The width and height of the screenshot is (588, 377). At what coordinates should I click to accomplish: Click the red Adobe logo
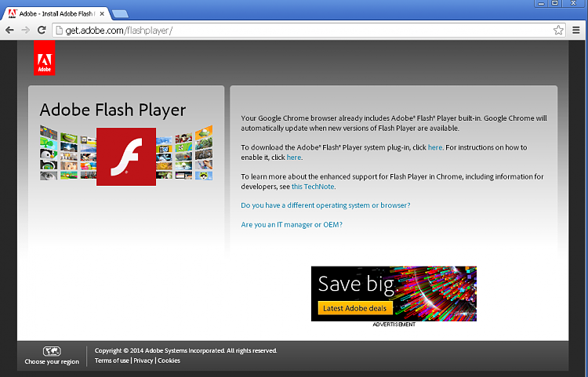tap(44, 58)
